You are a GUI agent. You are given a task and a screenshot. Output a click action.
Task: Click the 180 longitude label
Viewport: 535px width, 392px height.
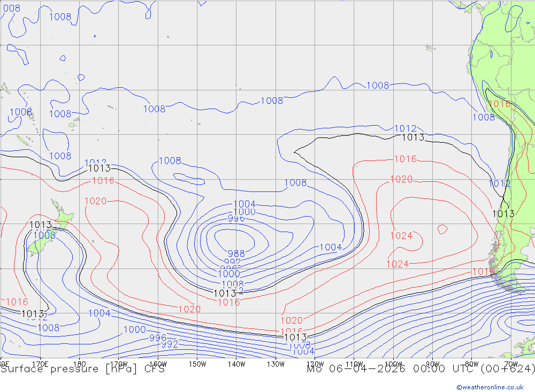(80, 364)
